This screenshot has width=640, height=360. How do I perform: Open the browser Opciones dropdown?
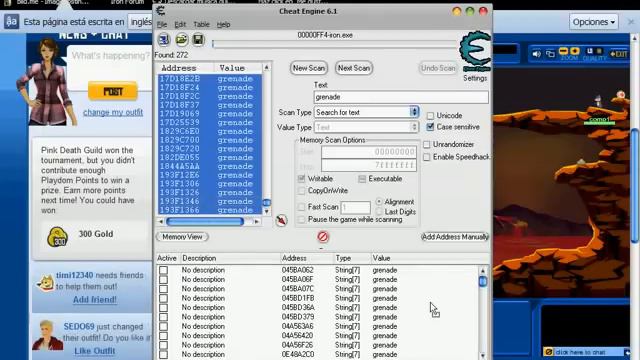[x=593, y=22]
